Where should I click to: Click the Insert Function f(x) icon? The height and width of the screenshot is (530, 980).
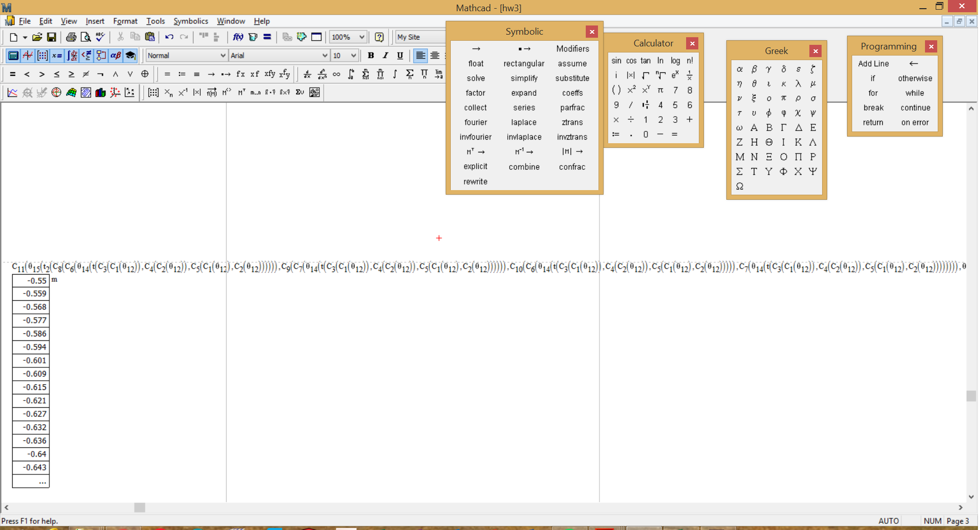(x=238, y=37)
